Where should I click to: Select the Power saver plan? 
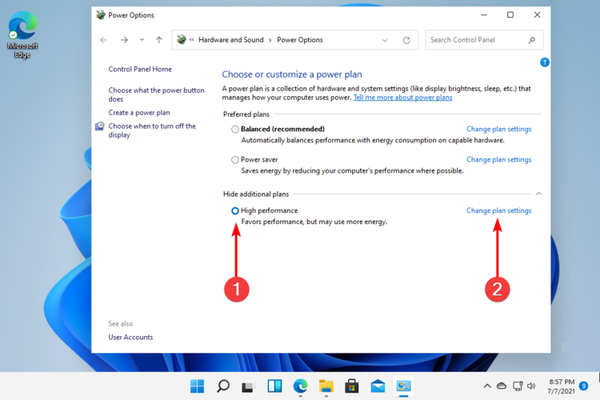(235, 159)
